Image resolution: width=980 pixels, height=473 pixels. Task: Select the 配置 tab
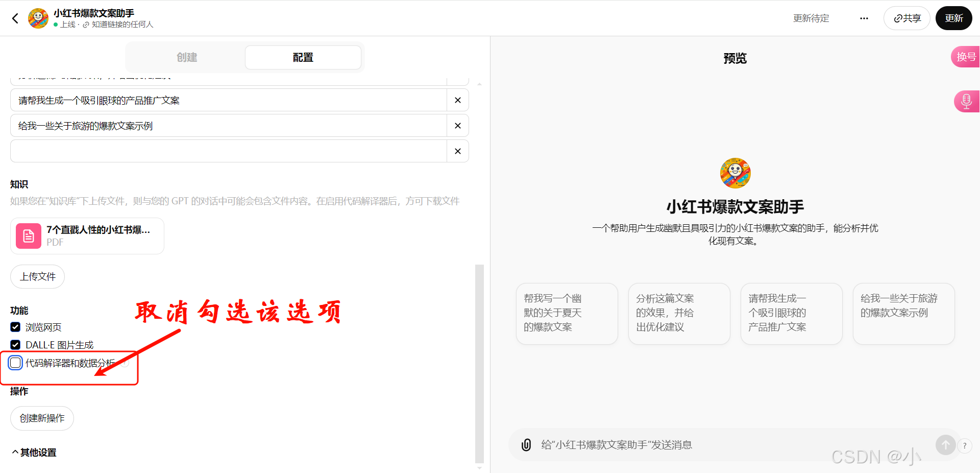303,57
